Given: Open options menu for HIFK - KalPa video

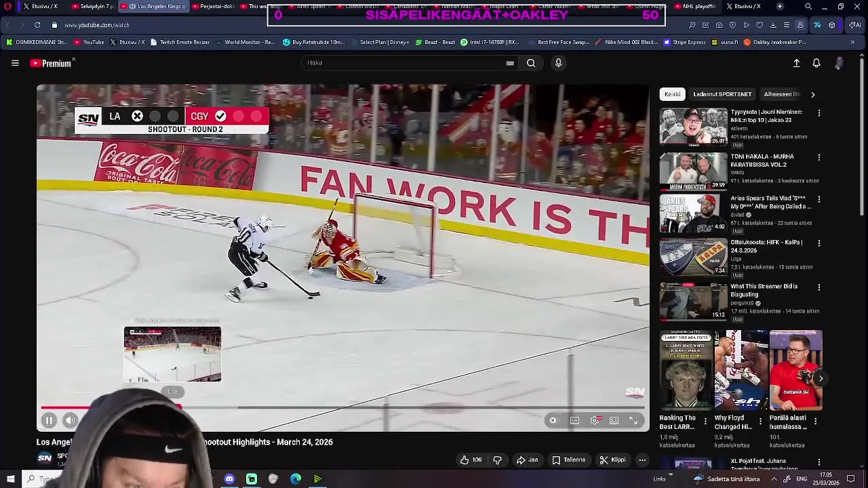Looking at the screenshot, I should point(819,243).
